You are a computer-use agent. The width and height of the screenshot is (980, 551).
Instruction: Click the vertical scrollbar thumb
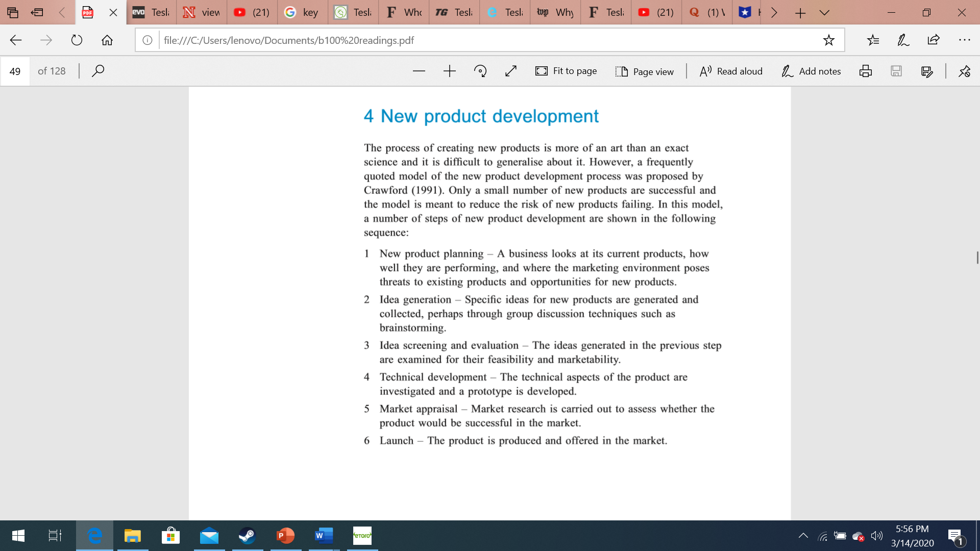point(977,258)
